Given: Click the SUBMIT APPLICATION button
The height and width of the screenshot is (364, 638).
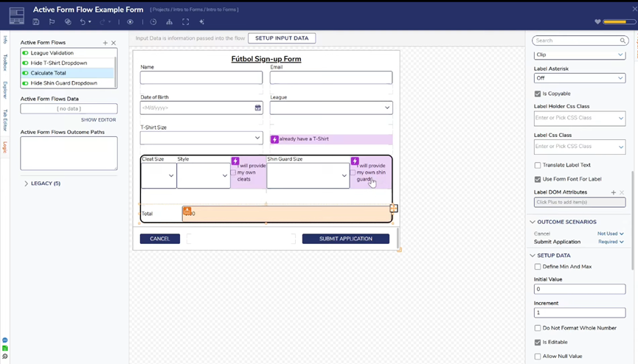Looking at the screenshot, I should click(x=346, y=239).
